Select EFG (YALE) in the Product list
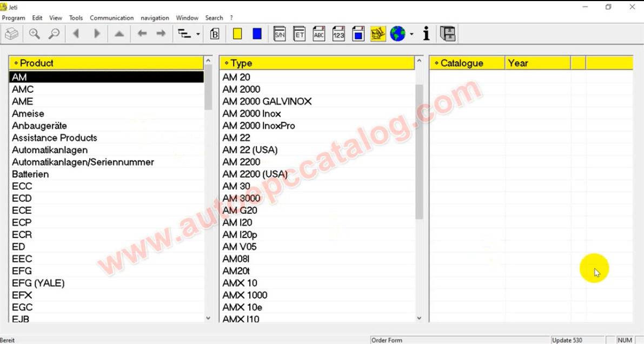Viewport: 644px width, 344px height. [x=106, y=283]
